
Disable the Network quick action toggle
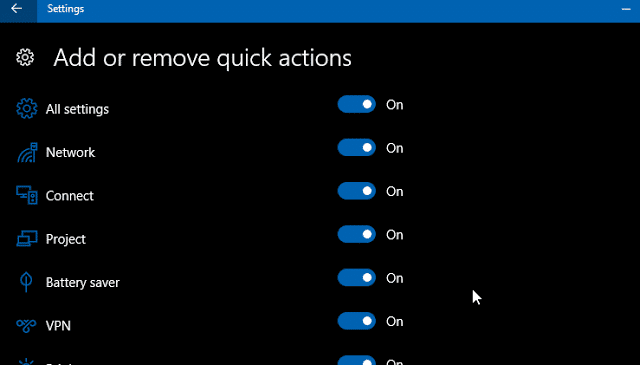click(x=356, y=148)
